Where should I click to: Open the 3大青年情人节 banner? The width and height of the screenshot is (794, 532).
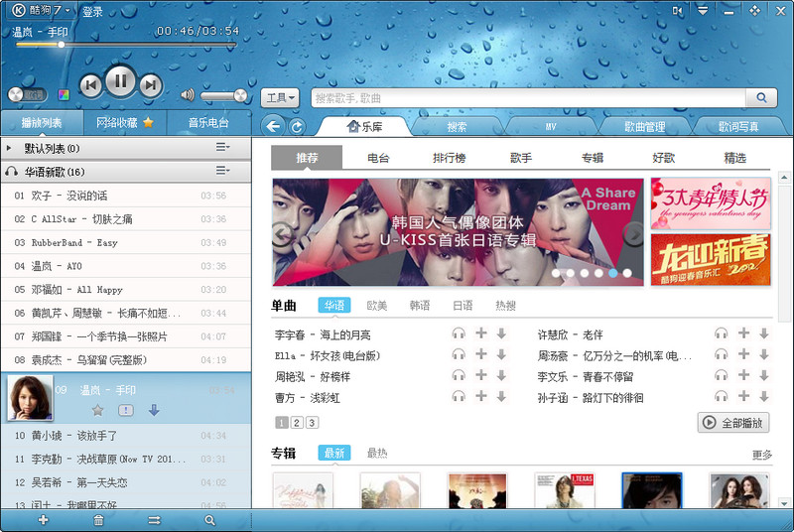[x=711, y=203]
